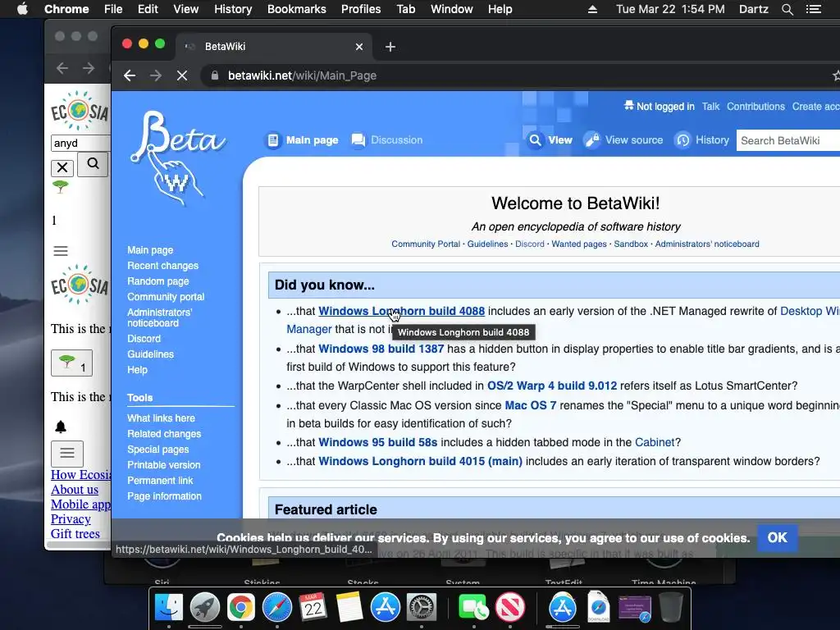The image size is (840, 630).
Task: Click OK on the cookies banner
Action: 778,537
